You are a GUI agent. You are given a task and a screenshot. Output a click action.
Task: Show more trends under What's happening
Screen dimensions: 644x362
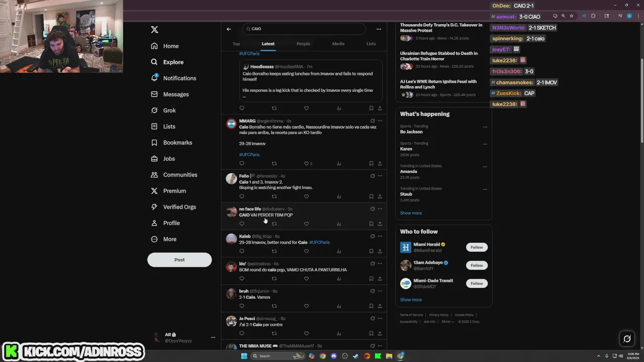(x=411, y=213)
